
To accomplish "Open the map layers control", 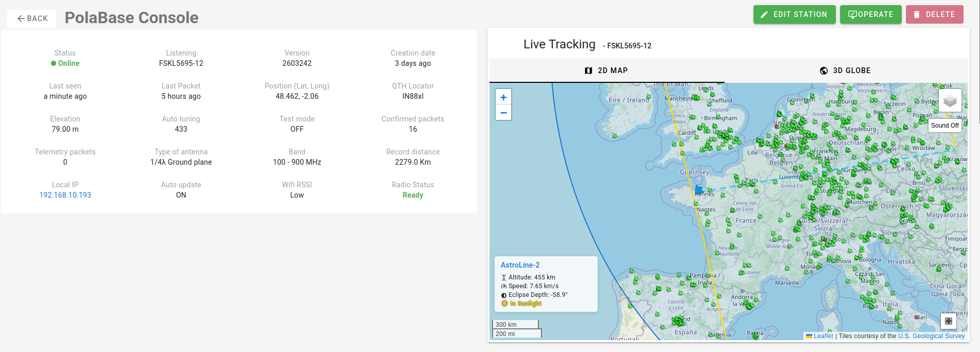I will pyautogui.click(x=950, y=101).
